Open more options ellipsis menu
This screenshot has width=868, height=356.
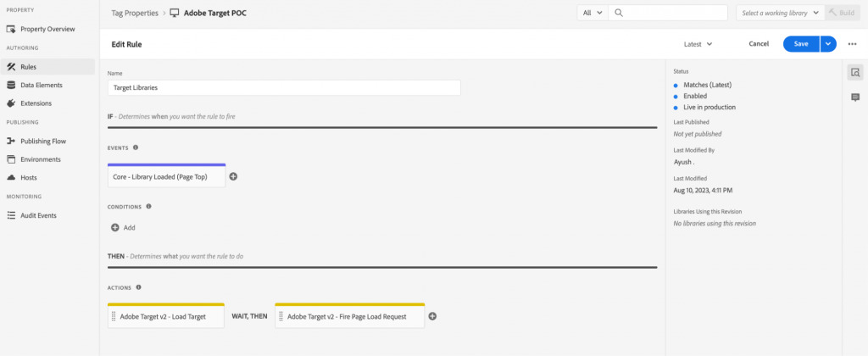(853, 44)
